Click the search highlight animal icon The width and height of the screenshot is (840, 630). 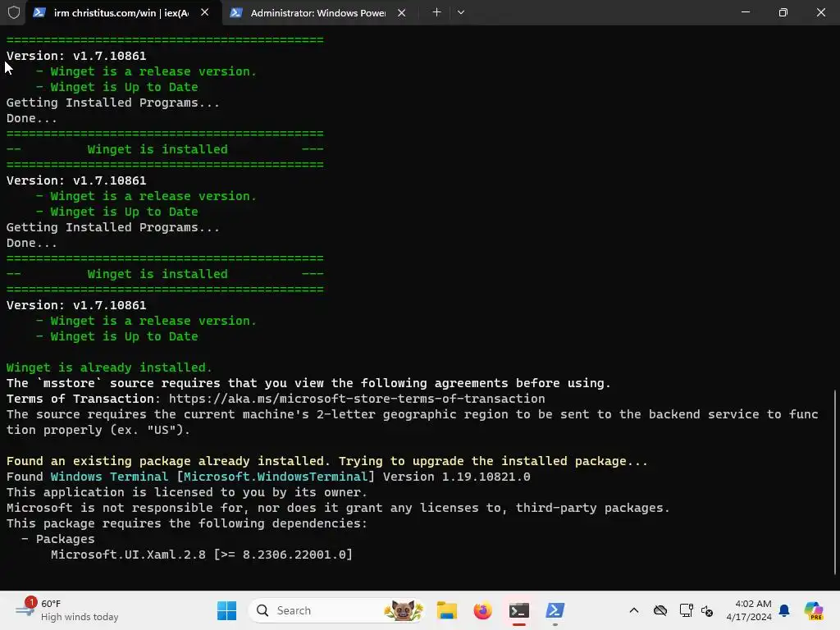pos(404,610)
